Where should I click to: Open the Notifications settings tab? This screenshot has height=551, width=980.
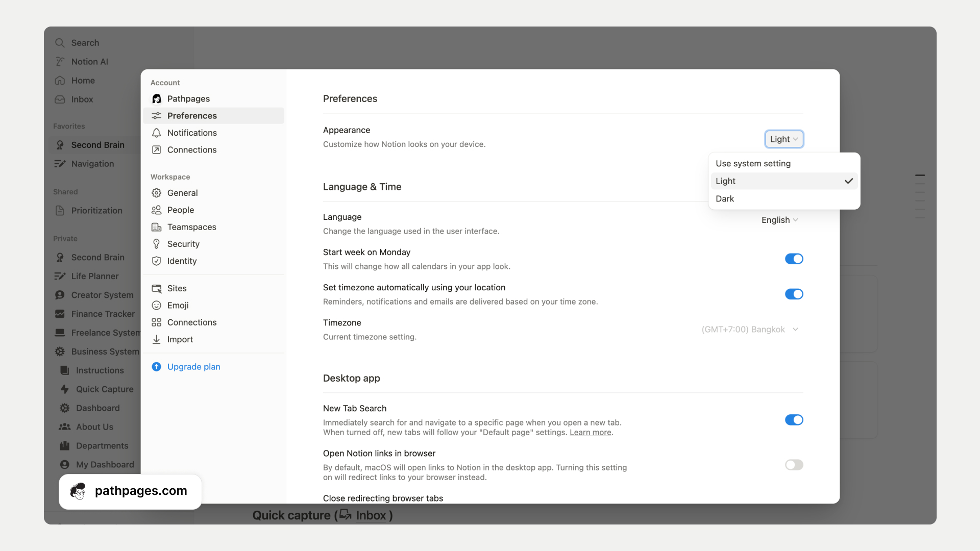[x=213, y=133]
